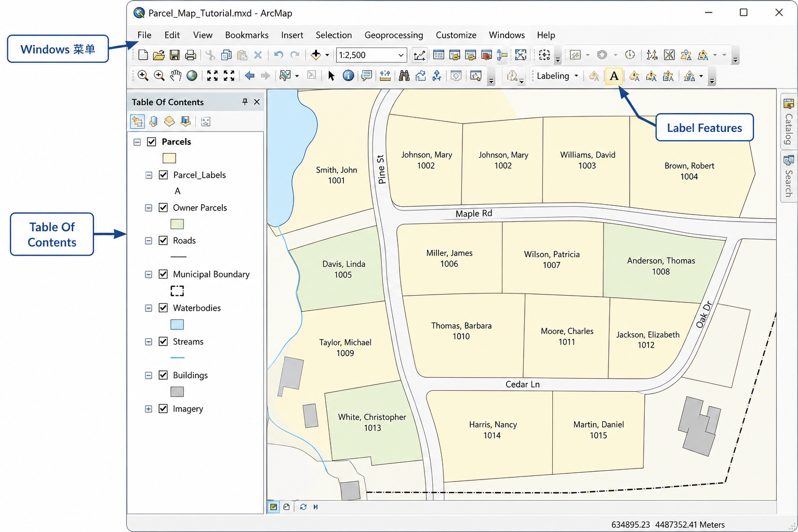Pause drawing button in map footer
The image size is (798, 532).
[x=315, y=507]
